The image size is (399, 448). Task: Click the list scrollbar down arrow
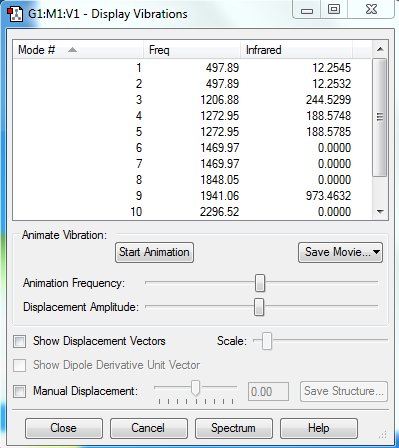[380, 212]
